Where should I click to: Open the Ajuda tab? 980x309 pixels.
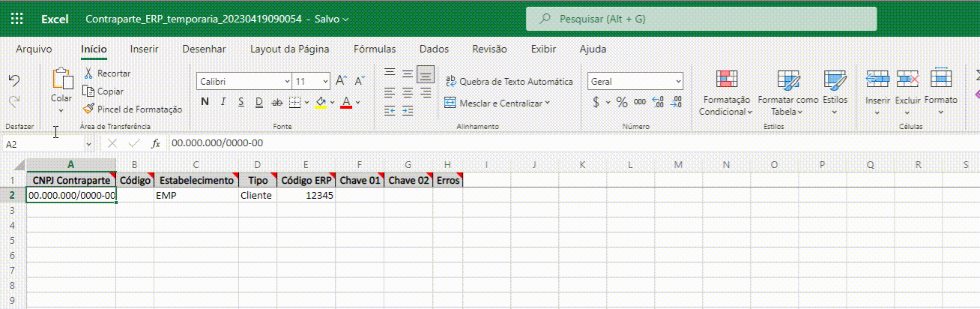pos(593,49)
